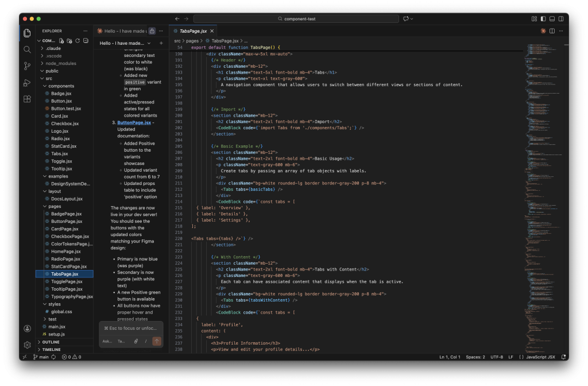588x386 pixels.
Task: Toggle the secondary side bar
Action: click(560, 19)
